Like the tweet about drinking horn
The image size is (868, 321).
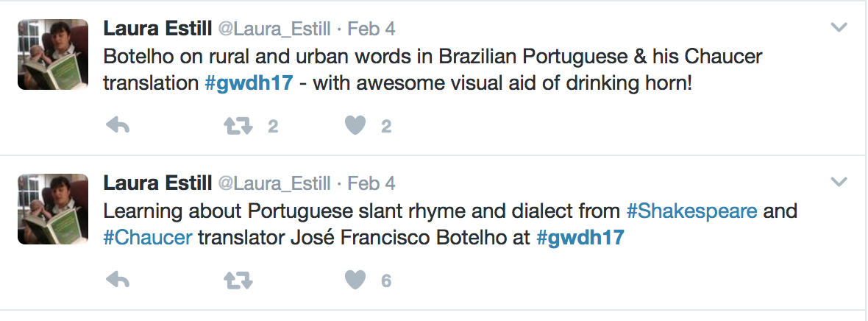point(355,126)
